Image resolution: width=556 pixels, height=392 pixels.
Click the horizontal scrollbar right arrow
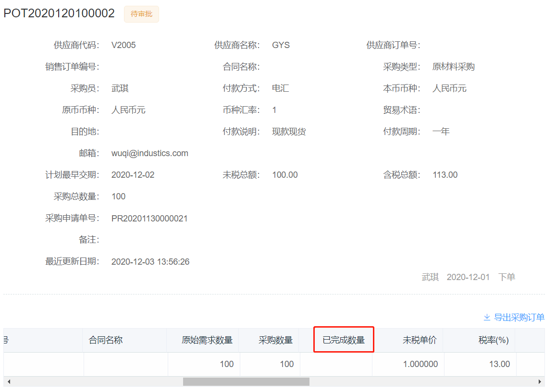tap(541, 382)
